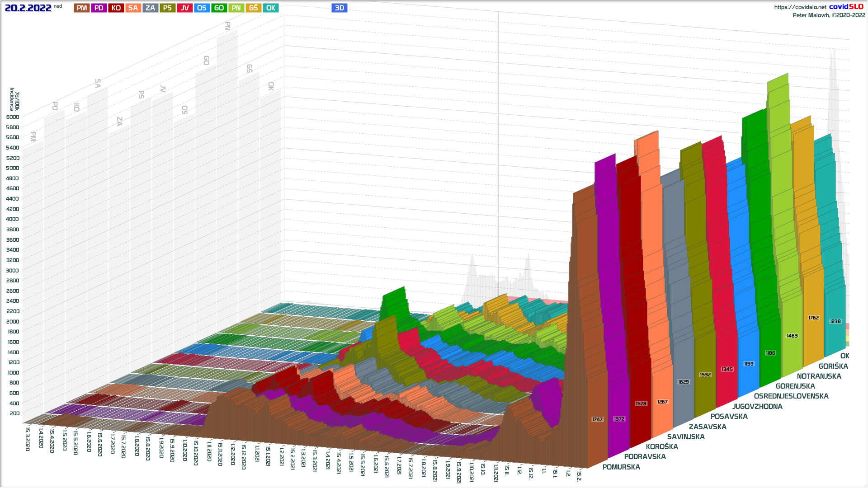The image size is (868, 488).
Task: Click the covidSLO logo
Action: coord(846,7)
